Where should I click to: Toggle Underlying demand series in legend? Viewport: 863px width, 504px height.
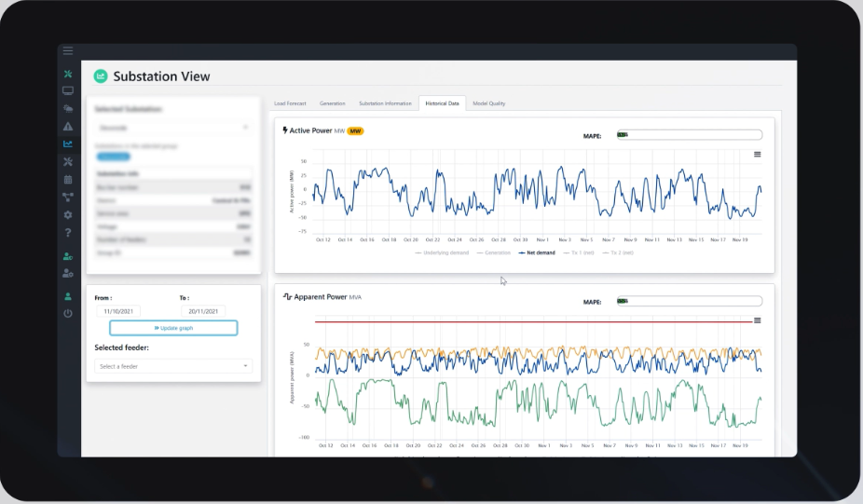point(442,253)
